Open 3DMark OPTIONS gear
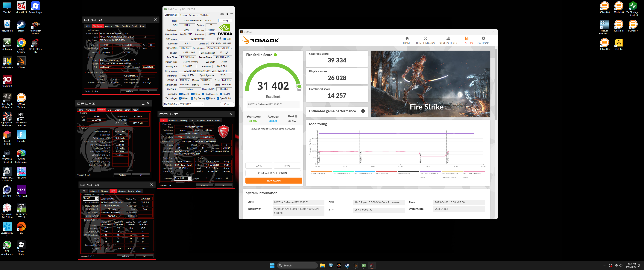 (483, 40)
